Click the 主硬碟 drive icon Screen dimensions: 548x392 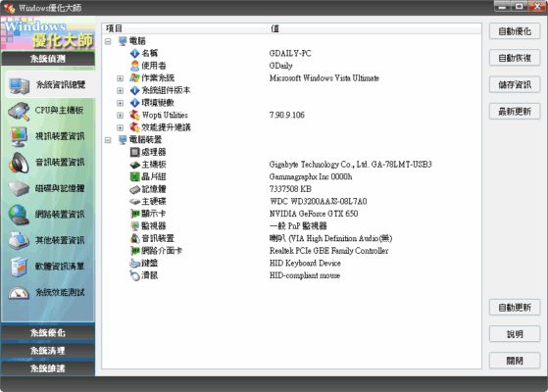134,201
